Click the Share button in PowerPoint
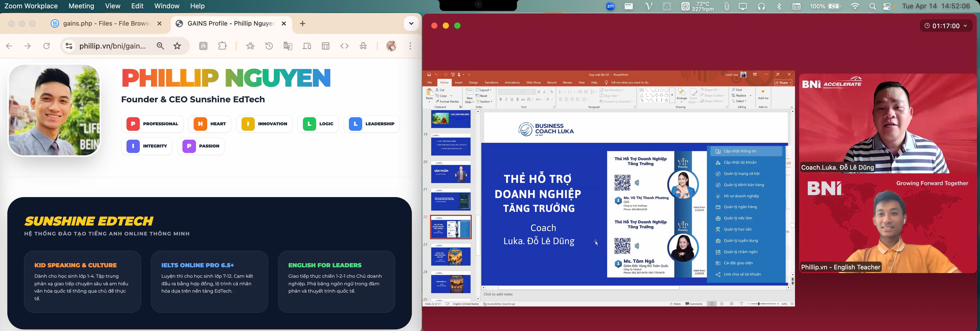Viewport: 980px width, 331px height. (783, 82)
